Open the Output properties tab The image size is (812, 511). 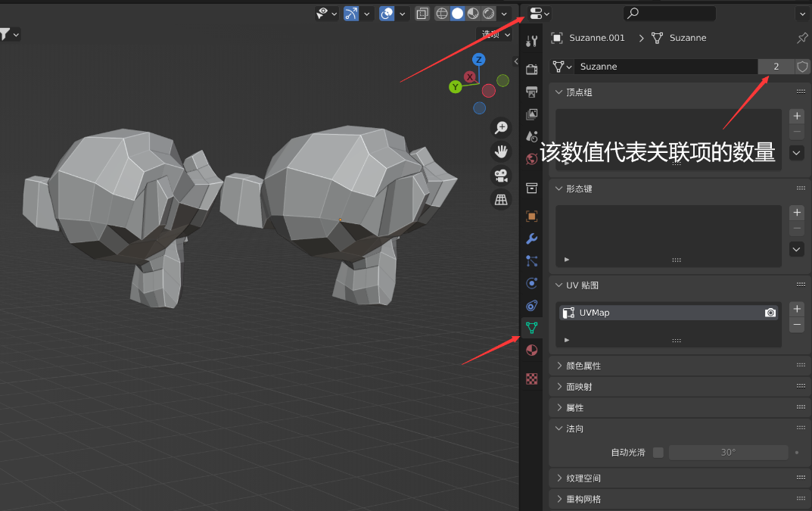pos(531,92)
